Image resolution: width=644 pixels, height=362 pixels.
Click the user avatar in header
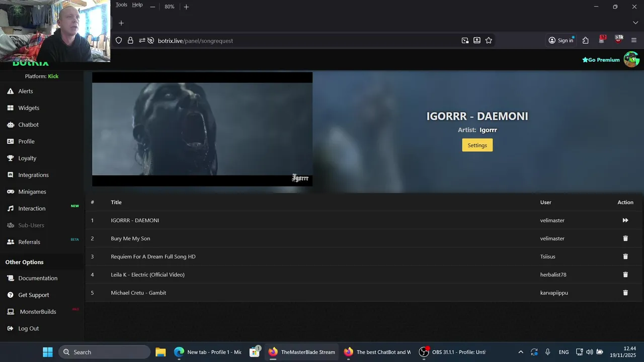click(631, 59)
